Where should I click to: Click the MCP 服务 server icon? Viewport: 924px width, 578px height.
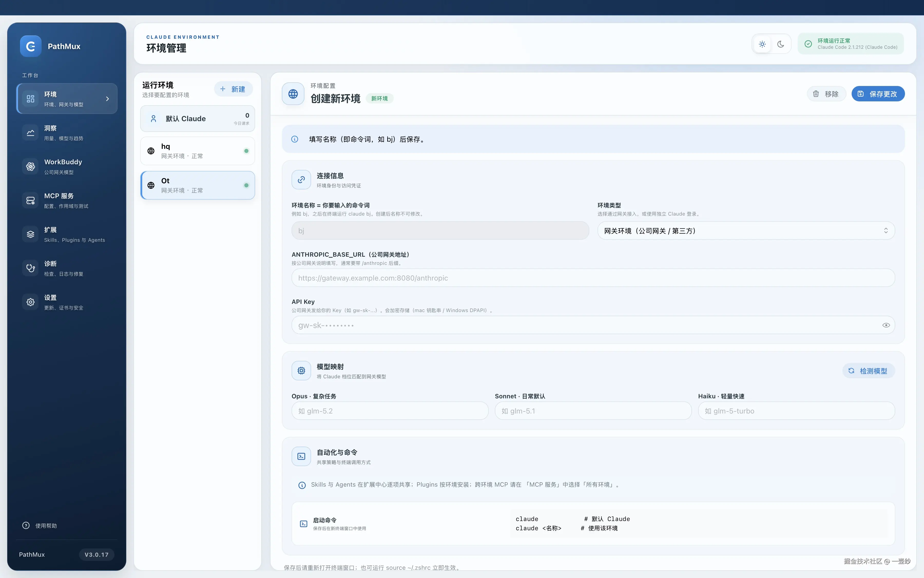pyautogui.click(x=31, y=200)
